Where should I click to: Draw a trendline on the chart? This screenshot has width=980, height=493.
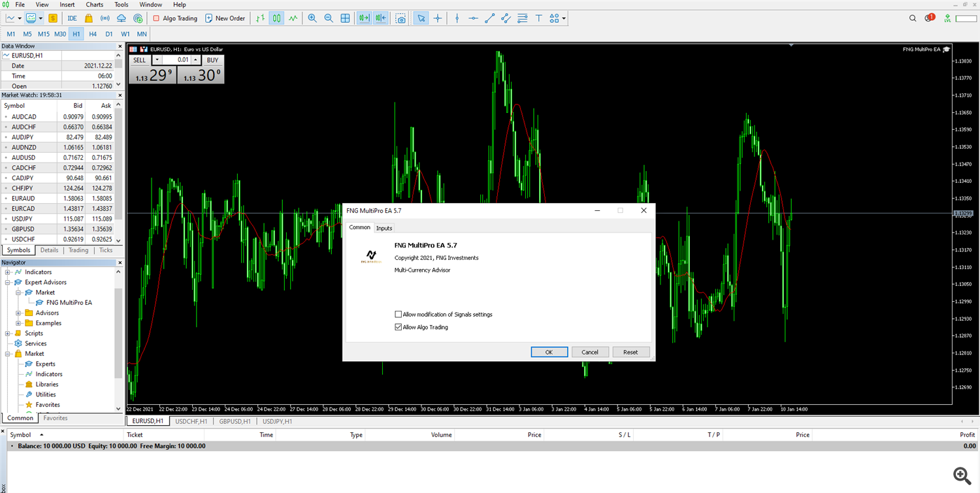[x=489, y=18]
